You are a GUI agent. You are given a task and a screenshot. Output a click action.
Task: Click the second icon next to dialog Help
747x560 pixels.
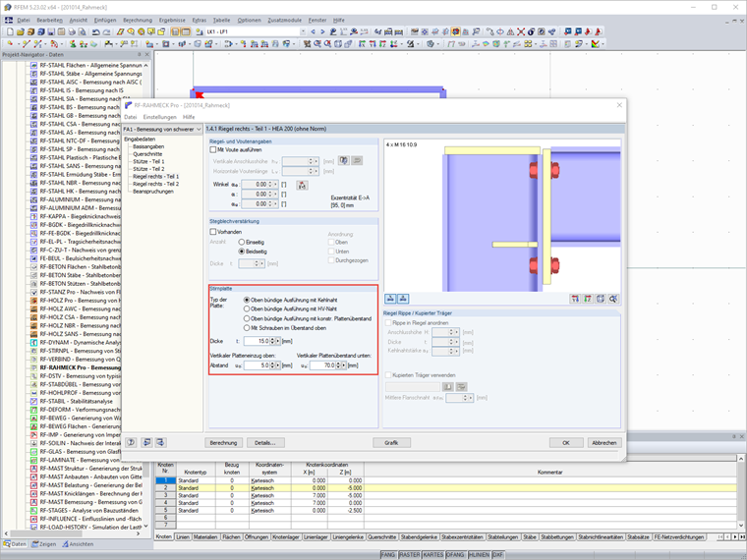click(146, 442)
